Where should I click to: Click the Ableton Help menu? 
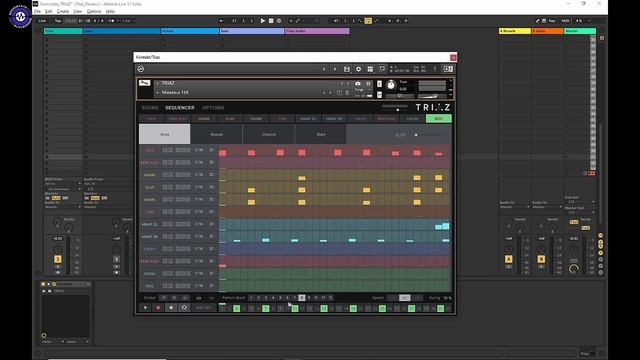[110, 11]
